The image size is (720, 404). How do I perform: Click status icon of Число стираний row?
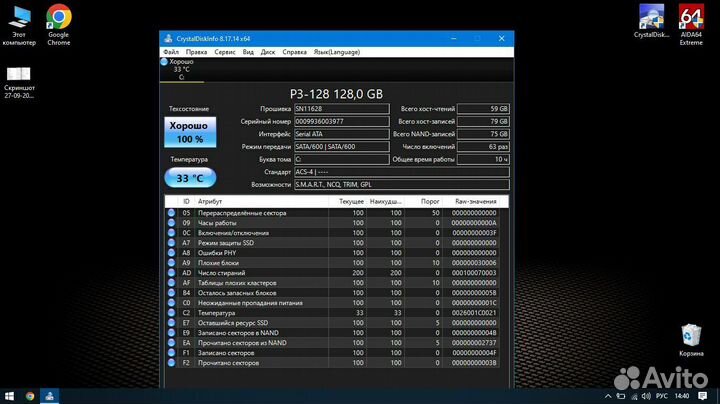pyautogui.click(x=171, y=273)
